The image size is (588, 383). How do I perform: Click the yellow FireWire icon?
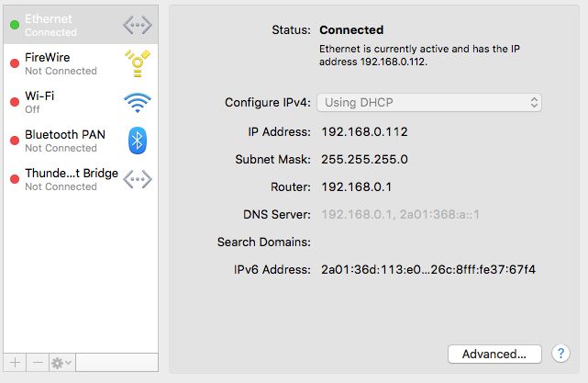[x=138, y=63]
